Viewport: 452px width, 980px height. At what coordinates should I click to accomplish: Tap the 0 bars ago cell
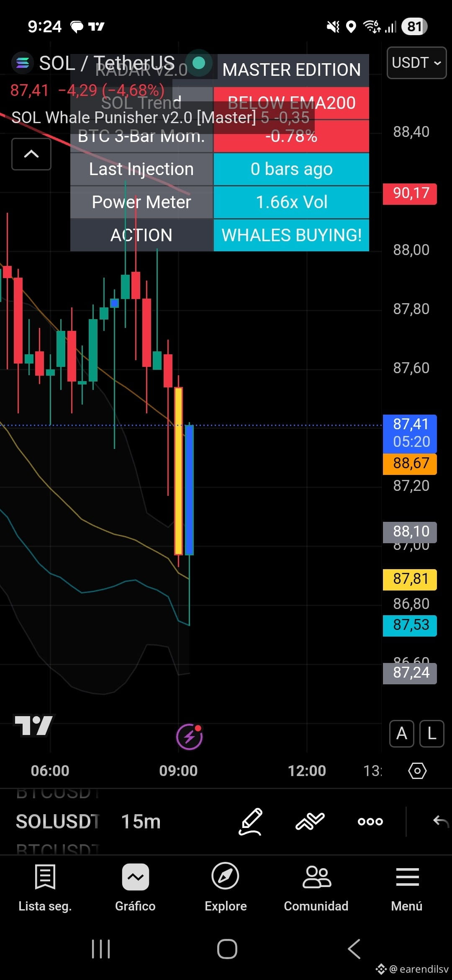coord(291,169)
